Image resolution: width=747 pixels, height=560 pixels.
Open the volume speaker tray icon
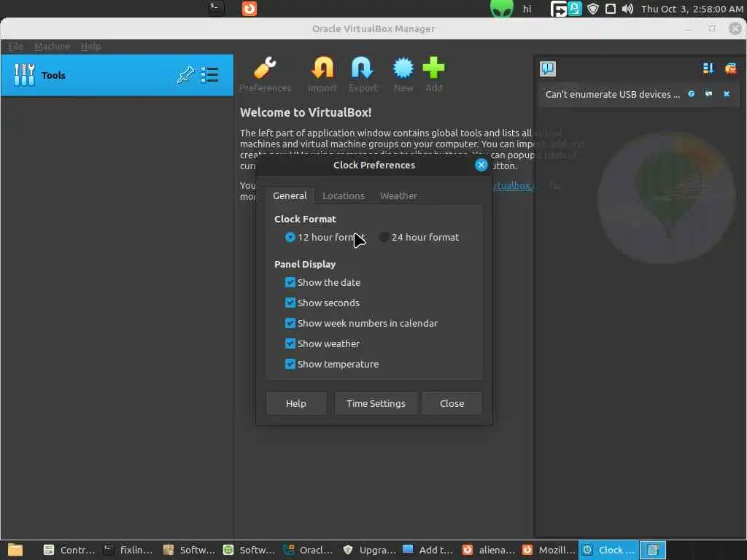click(x=627, y=9)
